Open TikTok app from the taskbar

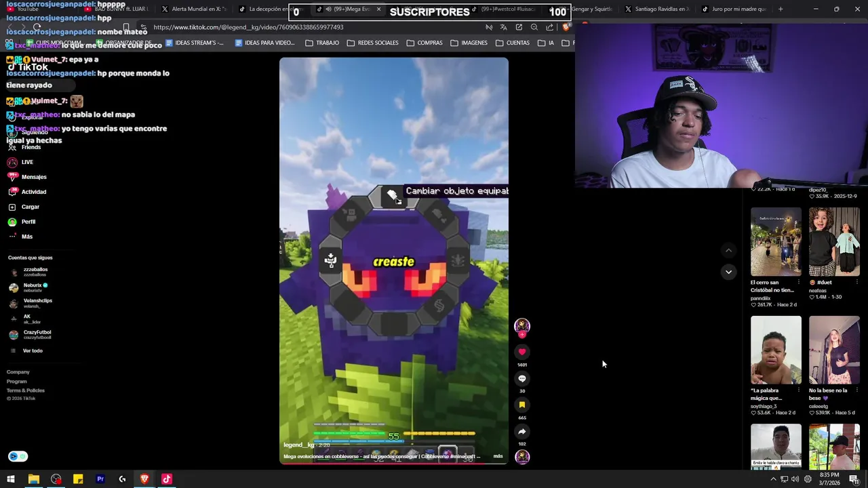coord(167,479)
